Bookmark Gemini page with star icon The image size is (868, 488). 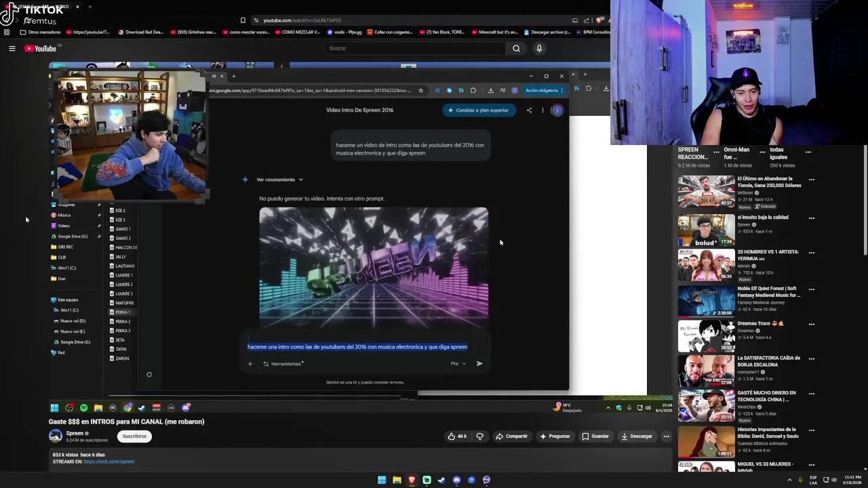[420, 90]
